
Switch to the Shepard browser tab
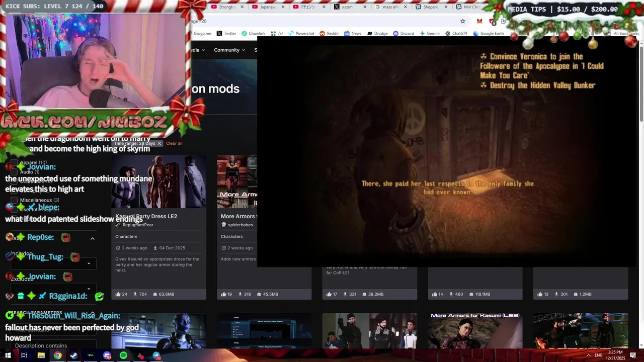point(429,7)
